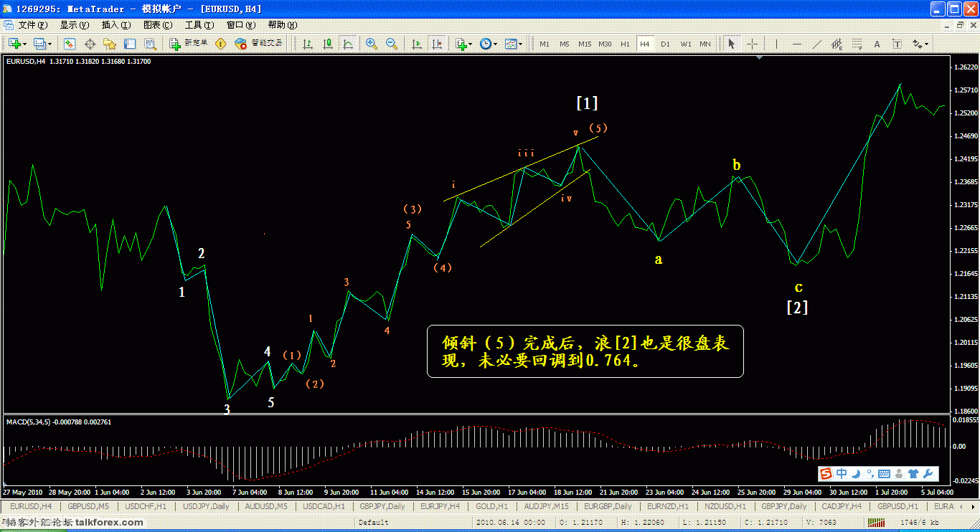Switch to the USDJPY,Daily chart tab
Viewport: 980px width, 532px height.
click(207, 506)
